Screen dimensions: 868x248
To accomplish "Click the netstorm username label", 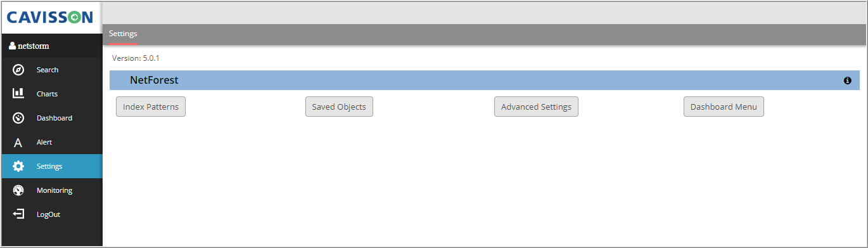I will (x=33, y=46).
